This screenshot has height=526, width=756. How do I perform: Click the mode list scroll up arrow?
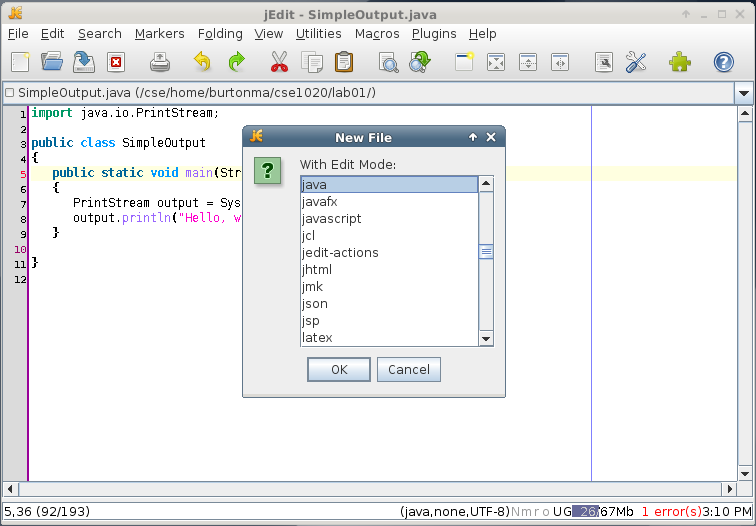click(x=486, y=184)
